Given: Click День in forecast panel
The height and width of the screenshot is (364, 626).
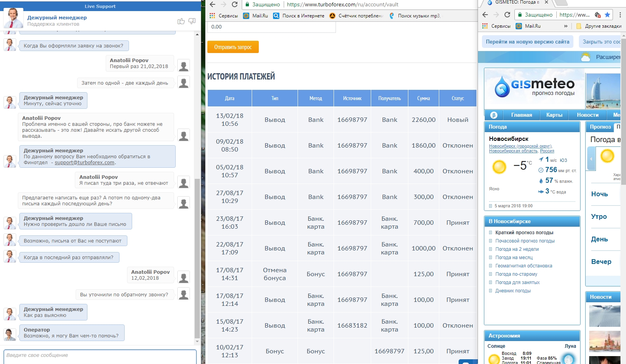Looking at the screenshot, I should [599, 239].
